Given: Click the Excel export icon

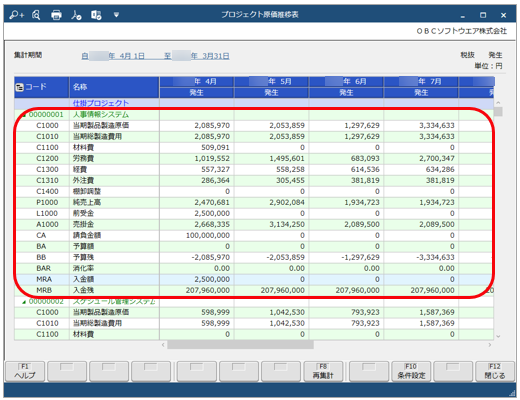Looking at the screenshot, I should pyautogui.click(x=96, y=15).
